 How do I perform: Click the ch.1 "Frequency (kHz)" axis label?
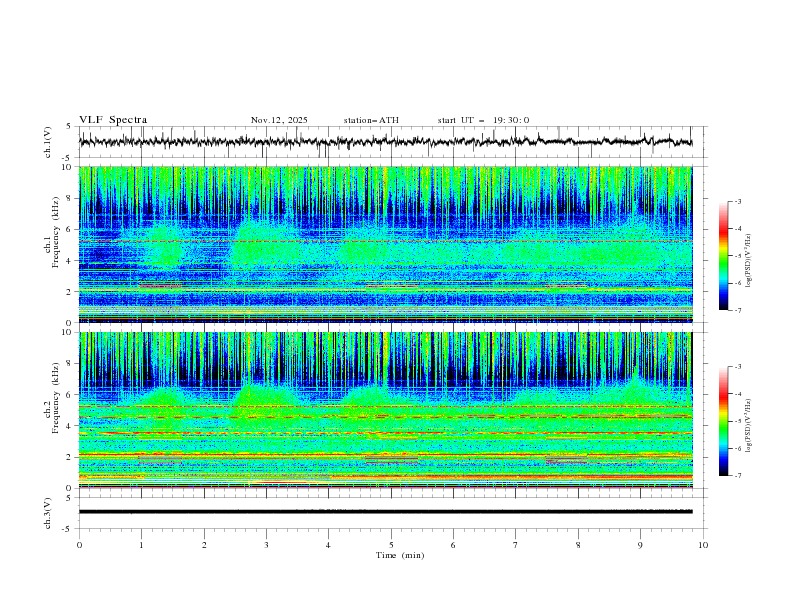click(55, 233)
